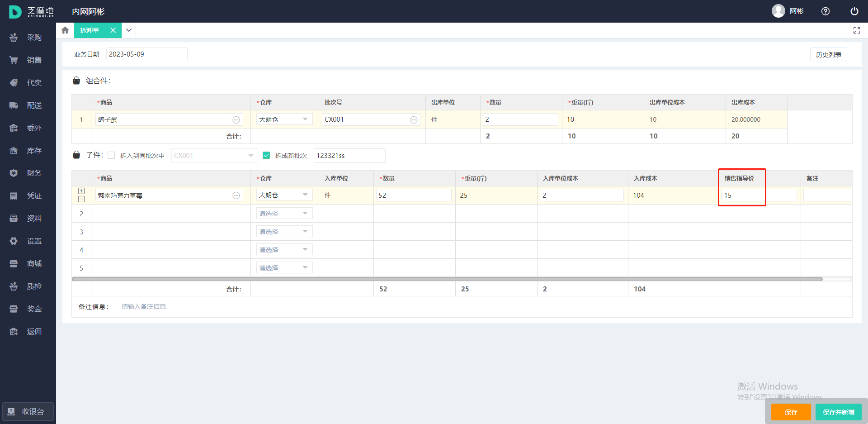Open the 配送 delivery module
This screenshot has width=868, height=424.
click(27, 105)
